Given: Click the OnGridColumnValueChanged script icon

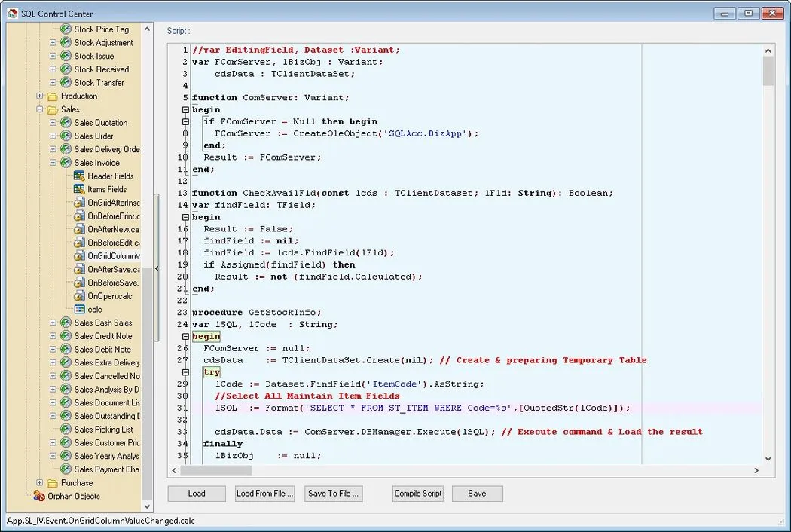Looking at the screenshot, I should pos(79,256).
